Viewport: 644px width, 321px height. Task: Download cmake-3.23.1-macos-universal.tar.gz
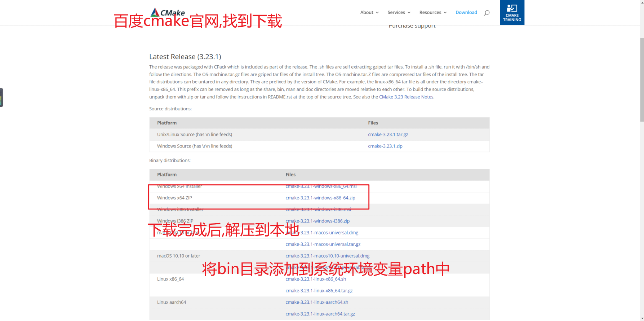pos(323,244)
